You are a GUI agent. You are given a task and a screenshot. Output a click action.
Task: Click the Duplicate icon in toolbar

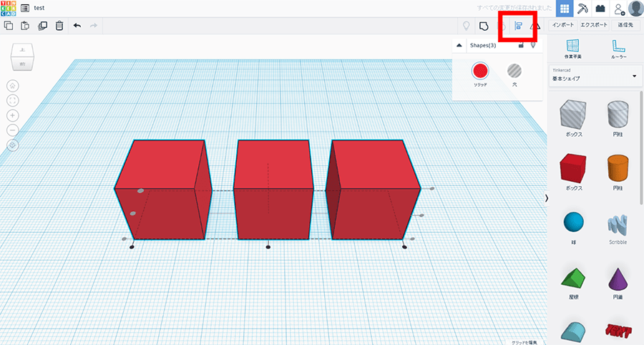(x=42, y=26)
